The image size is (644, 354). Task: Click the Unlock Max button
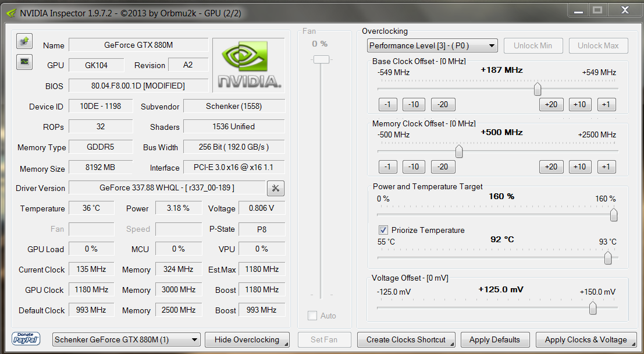click(x=599, y=45)
